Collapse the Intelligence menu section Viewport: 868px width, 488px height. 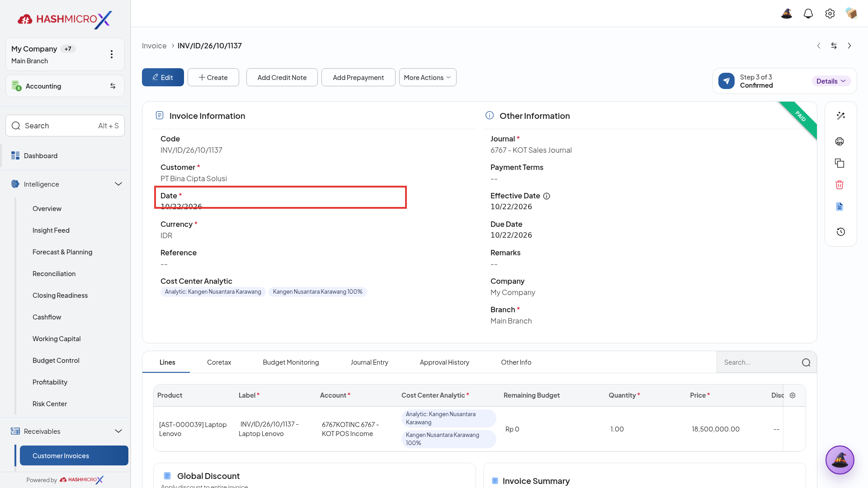pos(118,184)
